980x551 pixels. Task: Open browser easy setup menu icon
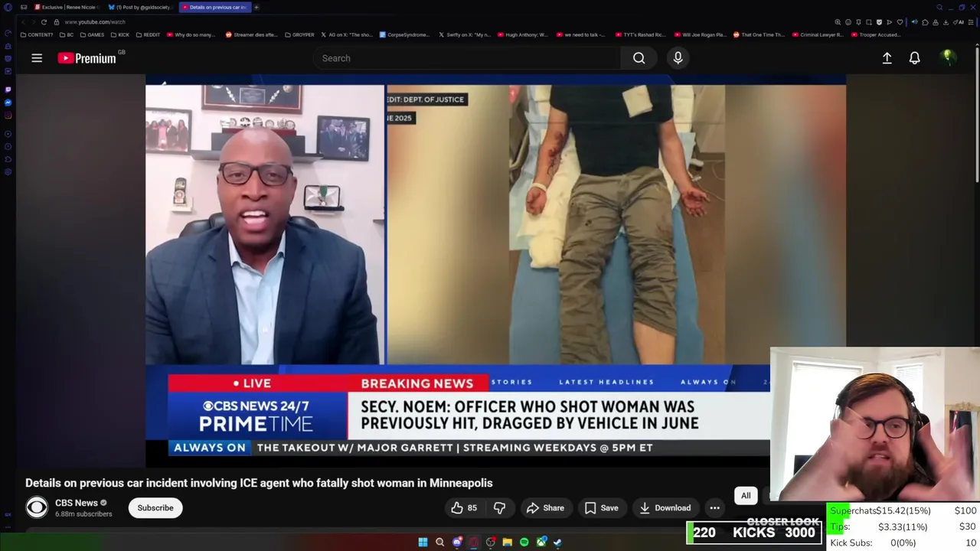point(971,22)
